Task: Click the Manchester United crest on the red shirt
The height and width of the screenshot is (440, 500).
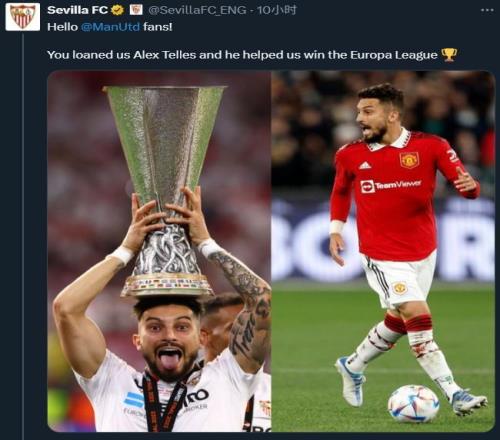Action: 409,160
